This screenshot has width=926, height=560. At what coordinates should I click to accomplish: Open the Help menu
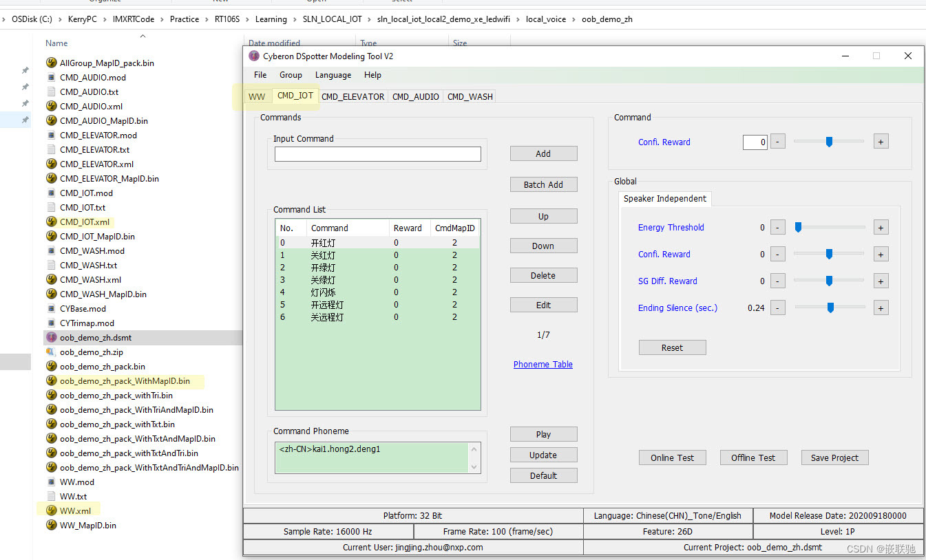pos(372,75)
